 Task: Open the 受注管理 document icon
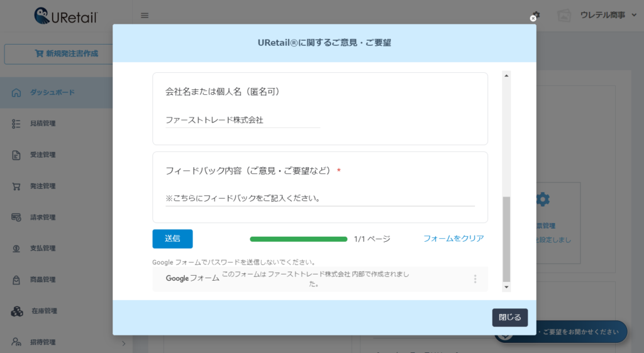(x=17, y=155)
